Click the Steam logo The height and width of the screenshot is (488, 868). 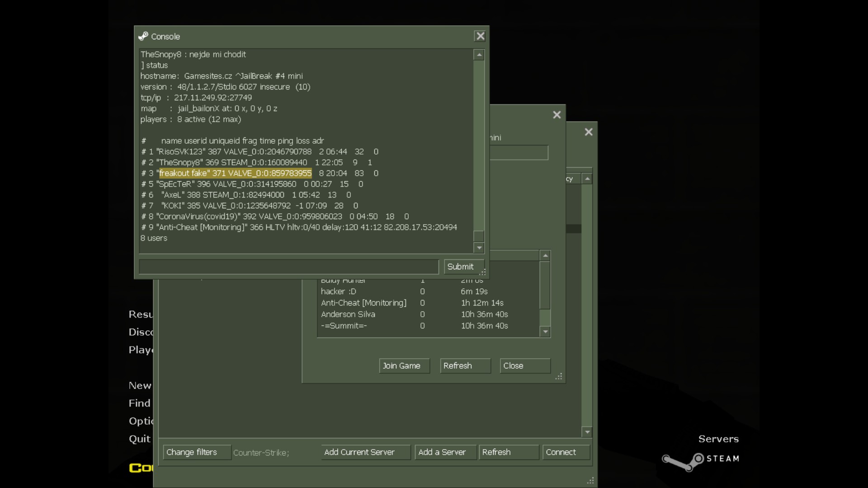(x=700, y=461)
